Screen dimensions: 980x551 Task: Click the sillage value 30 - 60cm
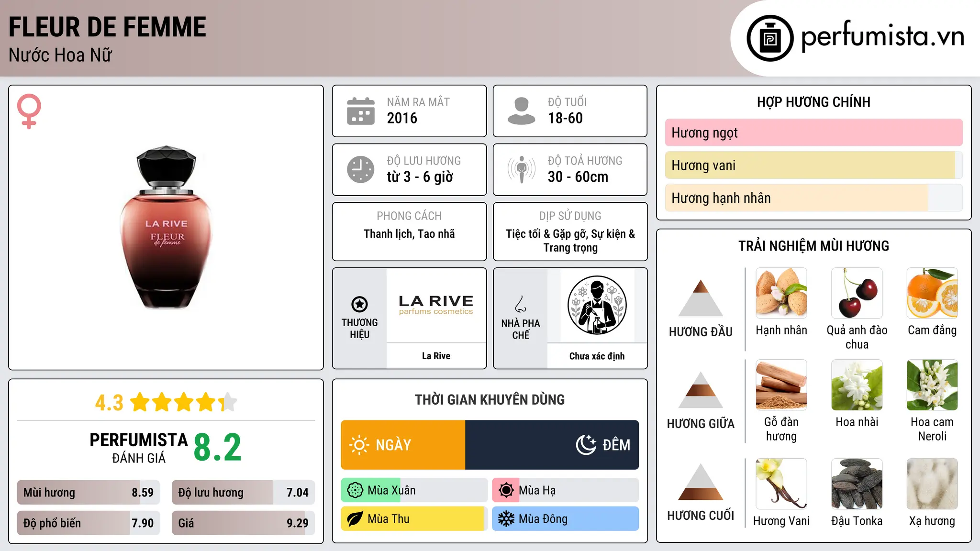click(x=578, y=177)
